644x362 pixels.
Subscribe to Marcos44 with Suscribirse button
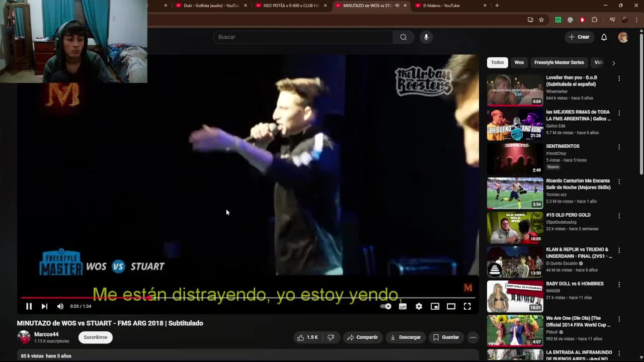(x=96, y=337)
